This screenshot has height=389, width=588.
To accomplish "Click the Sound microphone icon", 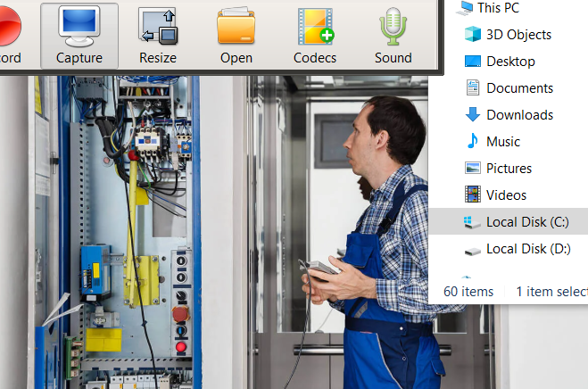I will [393, 36].
